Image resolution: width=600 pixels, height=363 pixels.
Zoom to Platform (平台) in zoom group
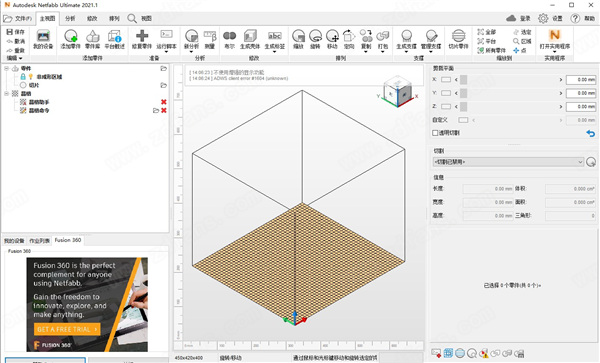click(x=487, y=41)
